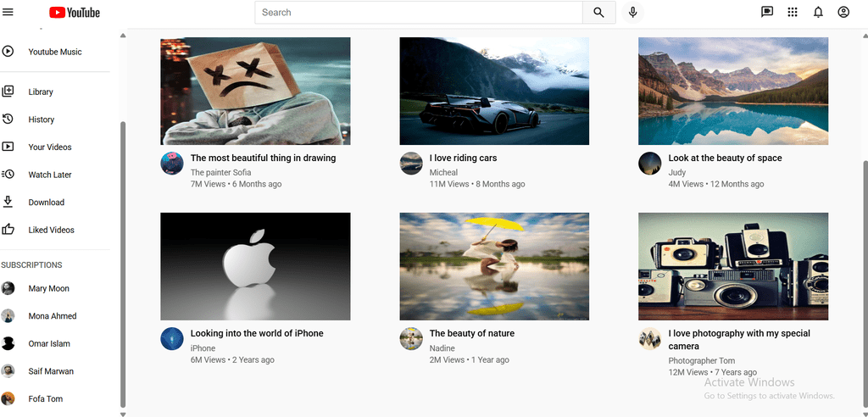Click the History clock icon

(8, 119)
